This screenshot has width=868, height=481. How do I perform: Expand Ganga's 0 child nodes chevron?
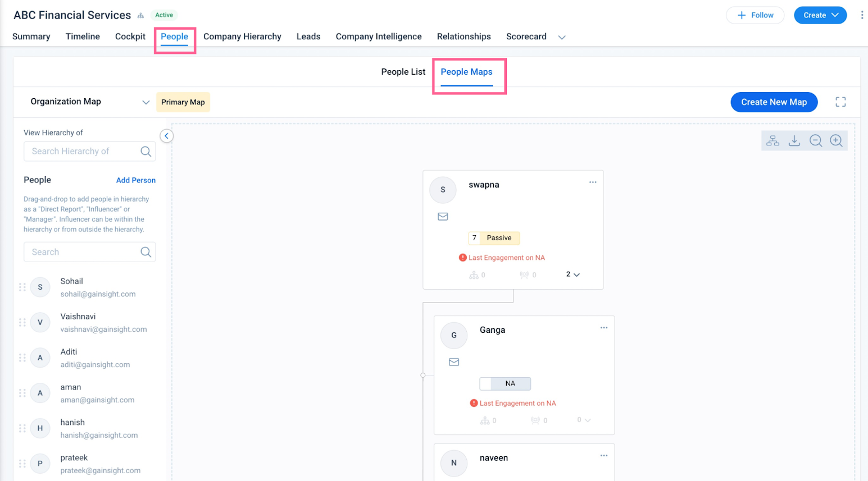(588, 420)
